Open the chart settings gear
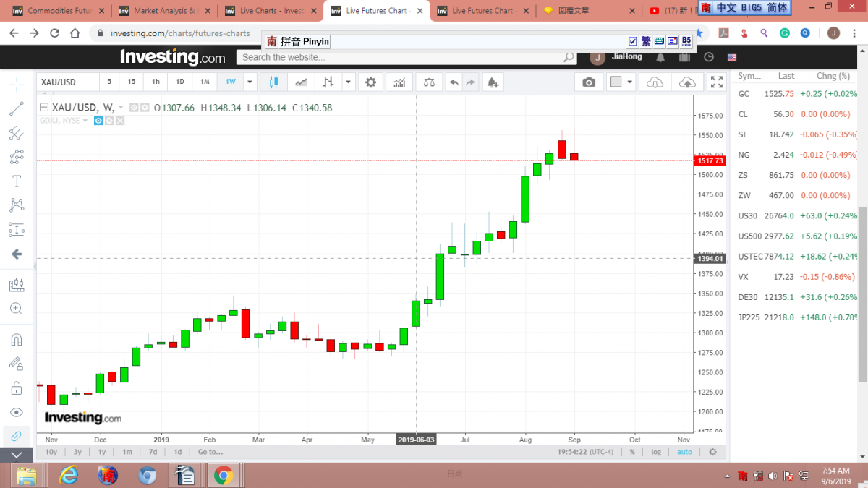 [x=370, y=82]
